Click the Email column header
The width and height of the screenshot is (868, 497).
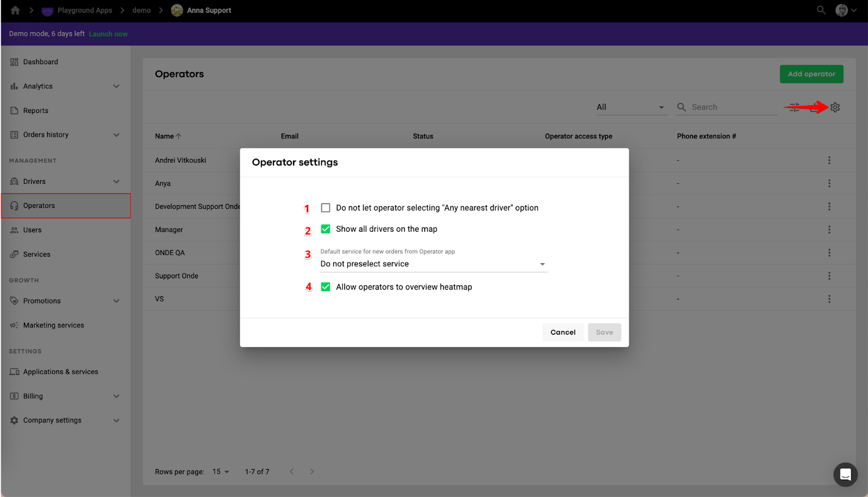click(290, 136)
